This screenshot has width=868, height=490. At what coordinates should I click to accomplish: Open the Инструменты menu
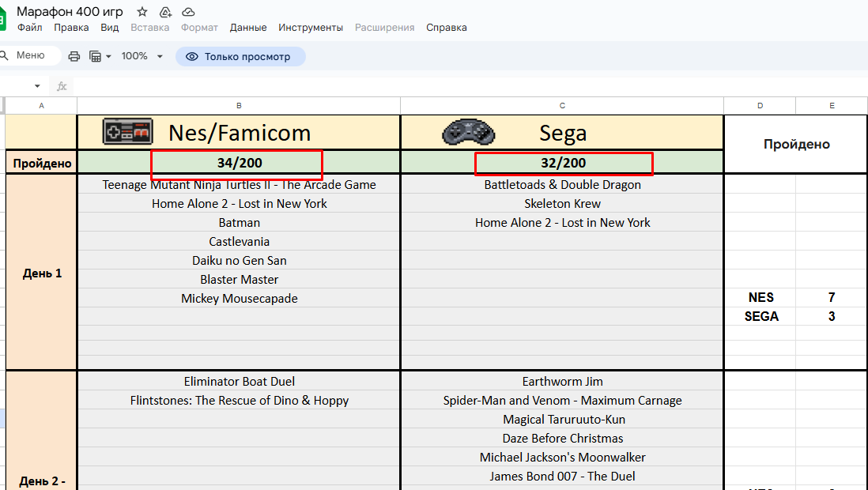[x=311, y=28]
